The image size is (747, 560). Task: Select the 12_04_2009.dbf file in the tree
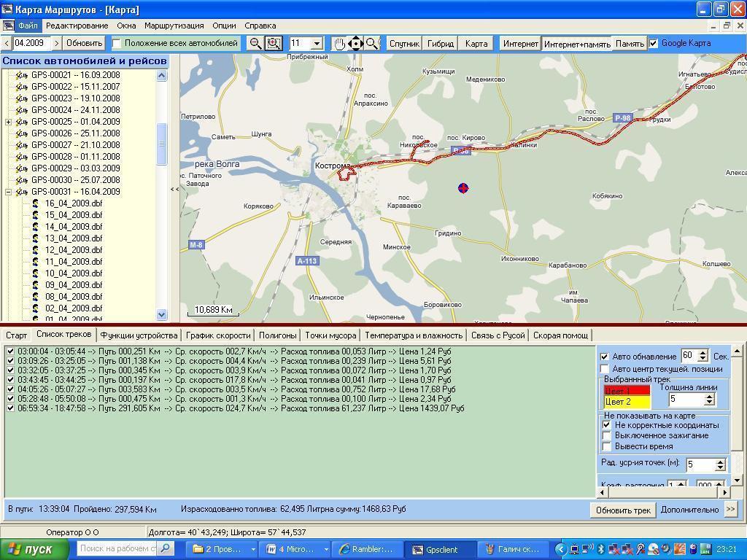coord(74,250)
